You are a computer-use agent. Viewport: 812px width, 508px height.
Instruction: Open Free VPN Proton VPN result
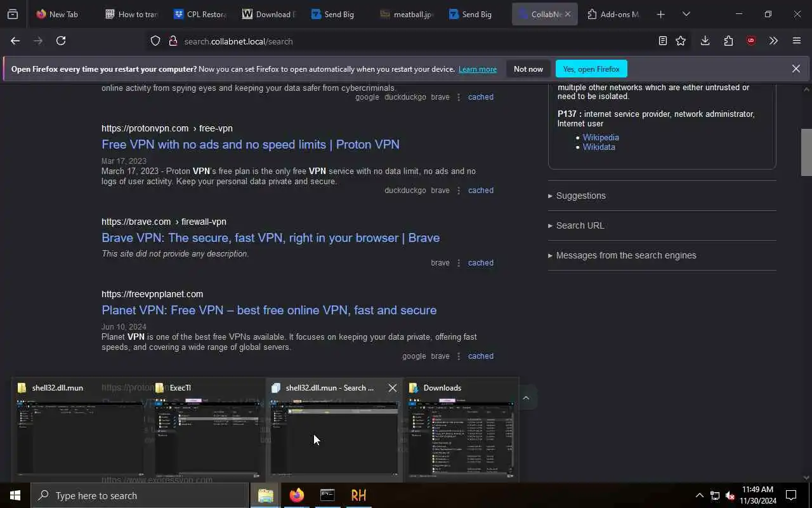(x=251, y=144)
